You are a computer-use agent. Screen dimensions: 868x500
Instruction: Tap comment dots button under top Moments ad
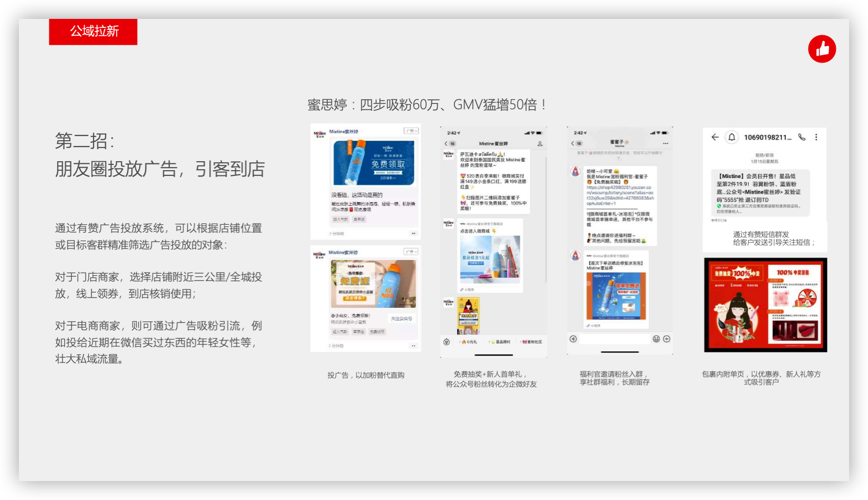point(414,233)
